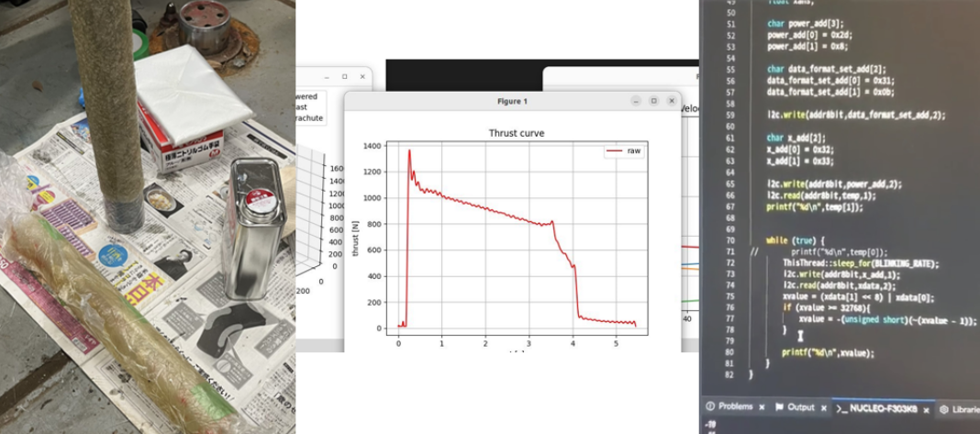Open the Problems panel tab

click(735, 406)
